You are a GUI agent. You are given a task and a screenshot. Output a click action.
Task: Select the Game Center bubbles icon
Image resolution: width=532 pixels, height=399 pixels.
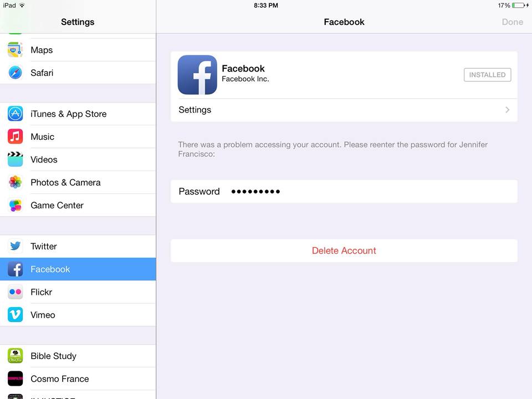16,205
